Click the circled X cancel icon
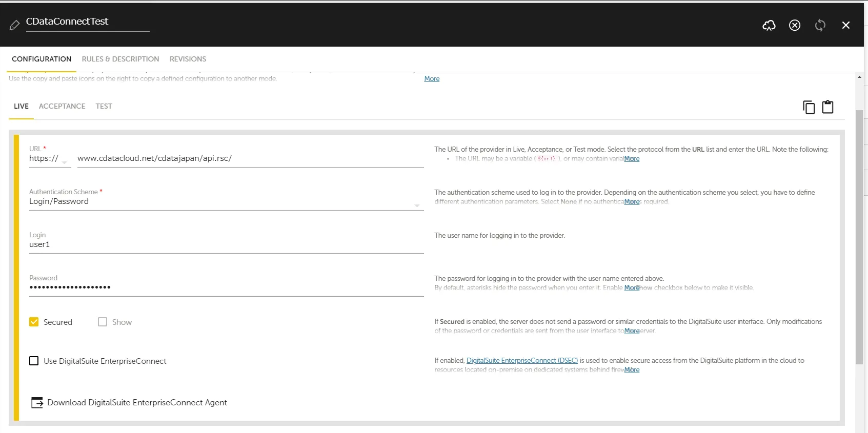The image size is (868, 433). pyautogui.click(x=794, y=25)
